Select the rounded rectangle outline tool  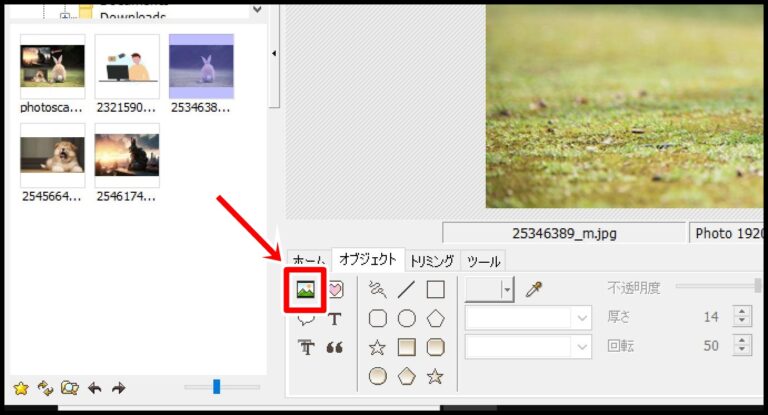point(378,318)
